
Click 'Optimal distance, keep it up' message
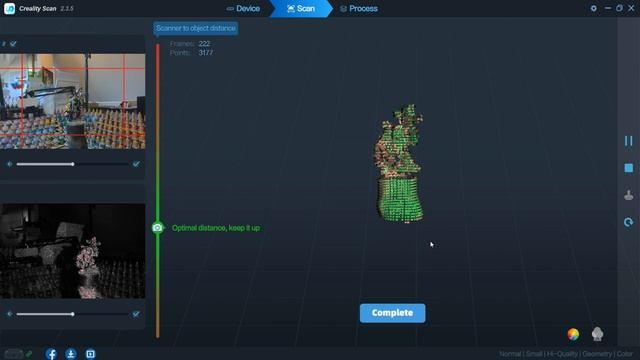[x=216, y=228]
